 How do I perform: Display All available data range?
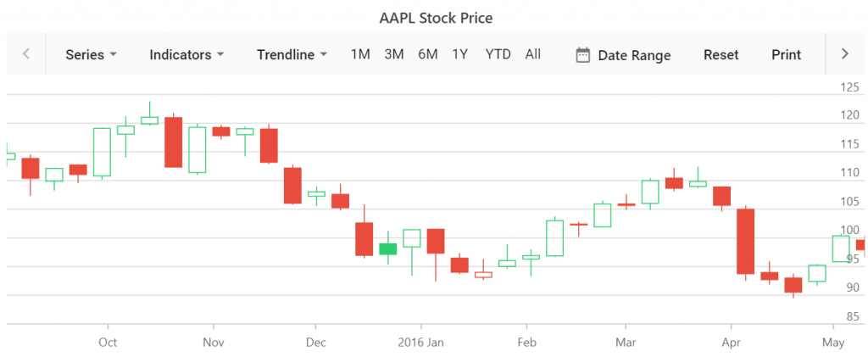pos(532,54)
